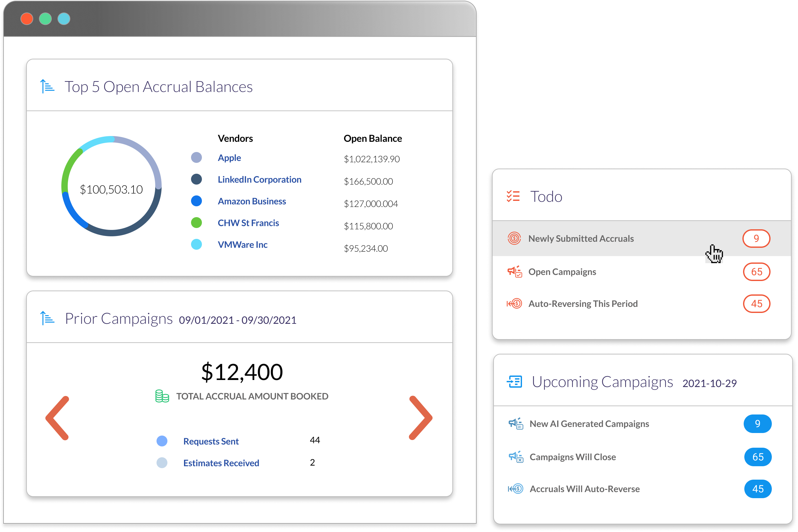Screen dimensions: 798x532
Task: Click the blue badge for Accruals Will Auto-Reverse
Action: click(x=758, y=489)
